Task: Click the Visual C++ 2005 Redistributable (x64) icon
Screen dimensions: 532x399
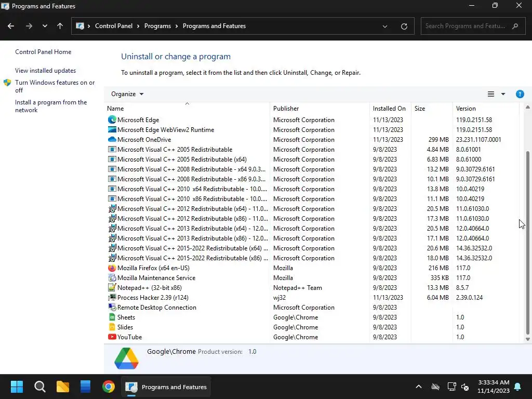Action: 112,159
